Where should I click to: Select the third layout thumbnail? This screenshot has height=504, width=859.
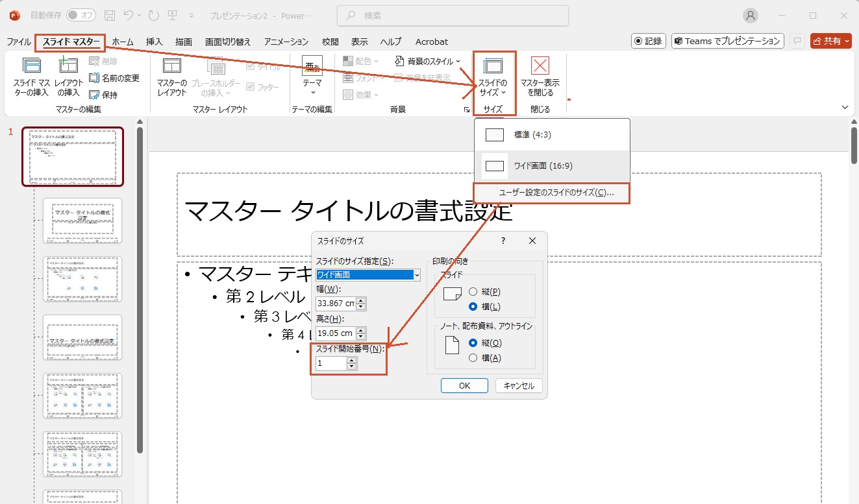click(x=82, y=337)
